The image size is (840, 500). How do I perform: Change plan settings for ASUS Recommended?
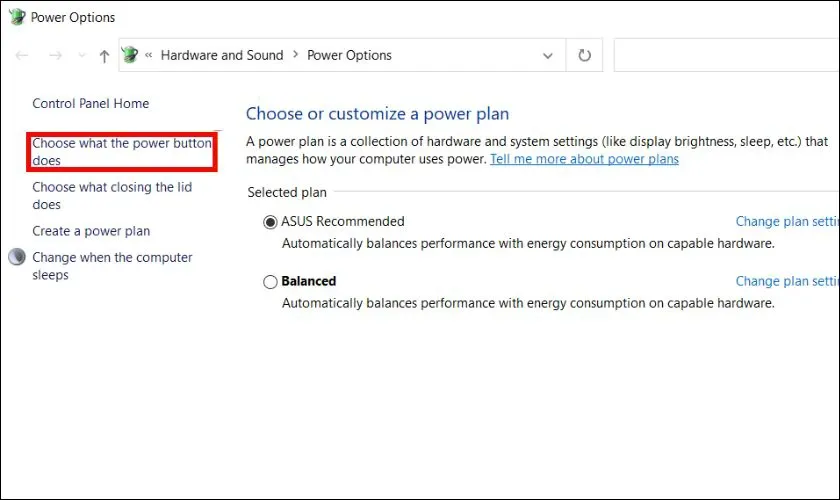point(788,221)
